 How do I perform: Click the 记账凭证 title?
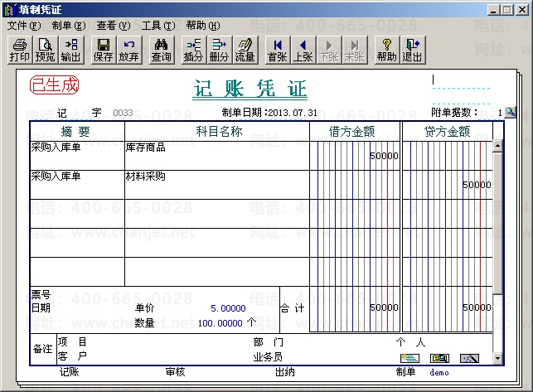click(250, 89)
